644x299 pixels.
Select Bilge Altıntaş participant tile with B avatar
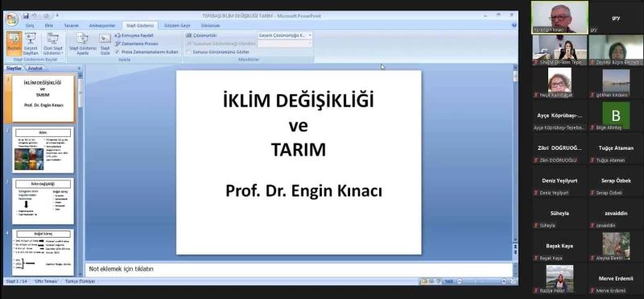pos(616,116)
